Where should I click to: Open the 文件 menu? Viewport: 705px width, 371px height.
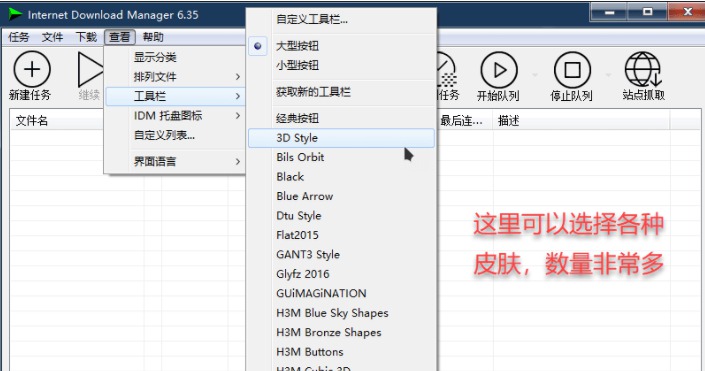point(52,37)
